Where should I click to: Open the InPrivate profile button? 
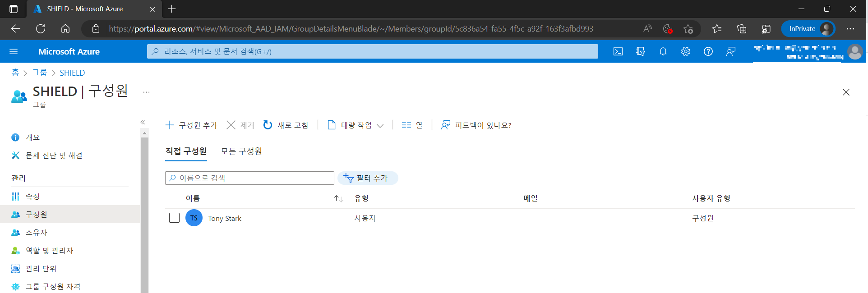(808, 29)
